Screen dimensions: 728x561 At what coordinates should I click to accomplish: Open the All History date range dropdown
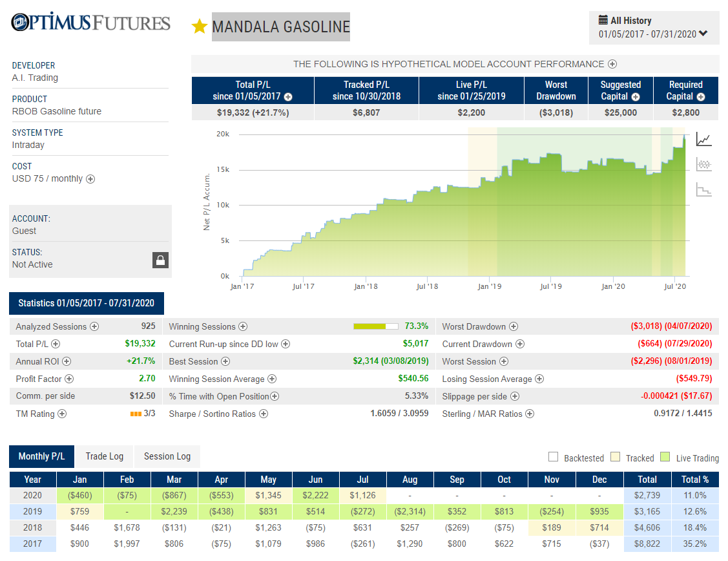pyautogui.click(x=654, y=28)
